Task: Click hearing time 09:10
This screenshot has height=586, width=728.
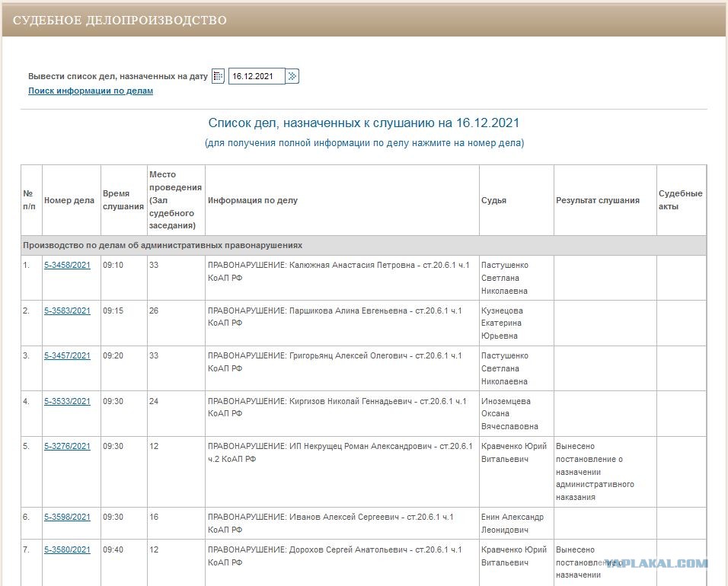Action: pyautogui.click(x=113, y=265)
